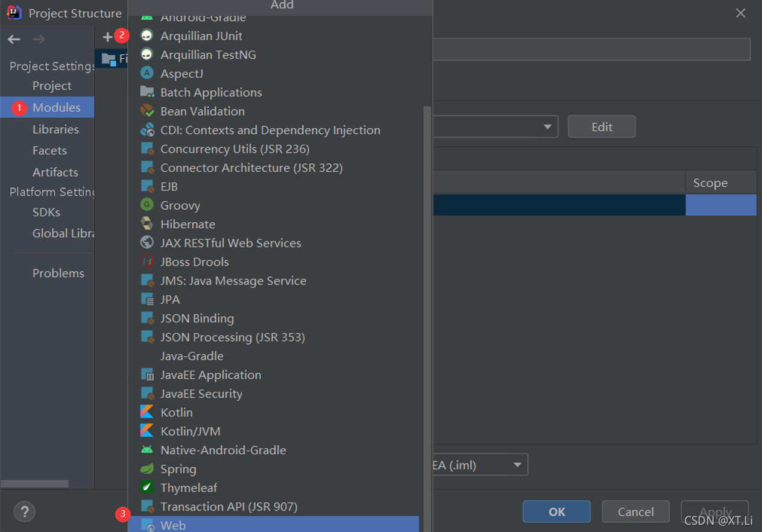Image resolution: width=762 pixels, height=532 pixels.
Task: Click the Bean Validation icon
Action: click(x=146, y=111)
